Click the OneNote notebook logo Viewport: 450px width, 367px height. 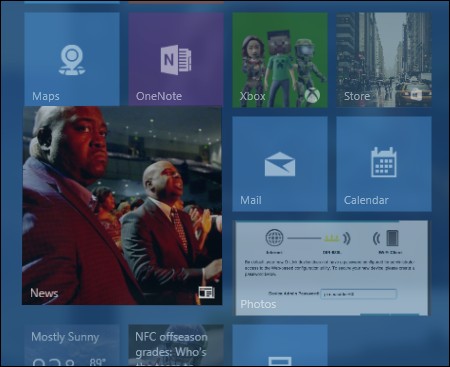pyautogui.click(x=176, y=60)
